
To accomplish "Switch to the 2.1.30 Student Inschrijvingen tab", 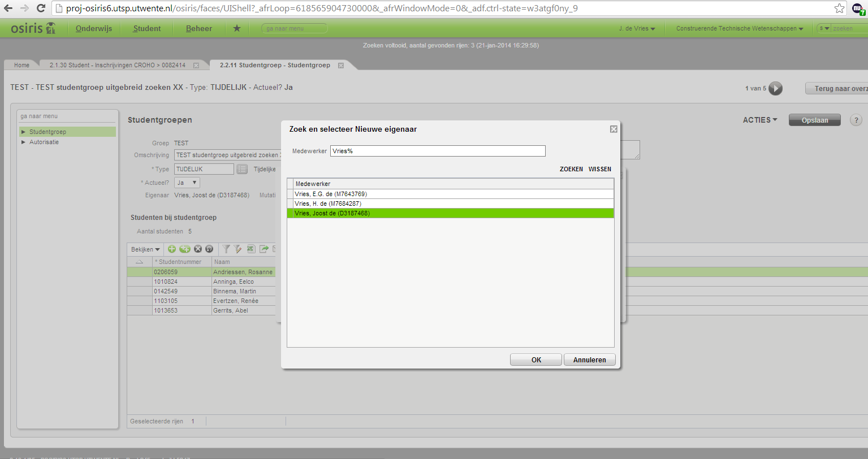I will pos(118,65).
